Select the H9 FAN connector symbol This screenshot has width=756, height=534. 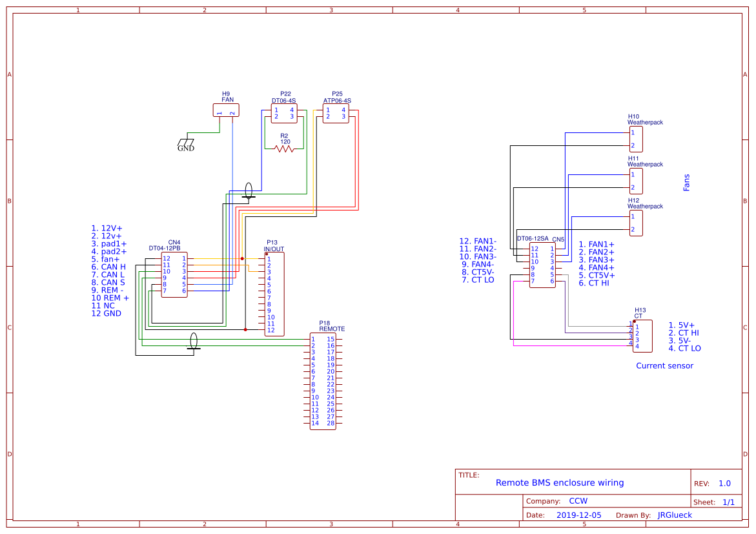(x=226, y=110)
